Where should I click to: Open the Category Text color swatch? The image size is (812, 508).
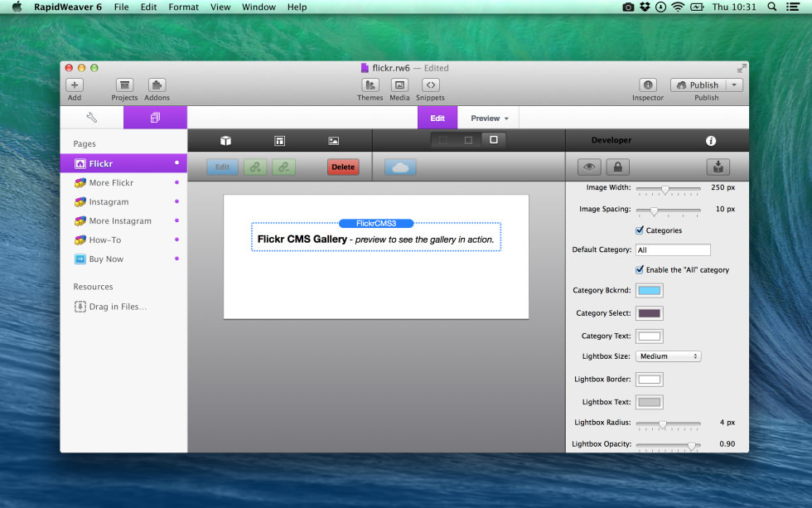pyautogui.click(x=650, y=336)
